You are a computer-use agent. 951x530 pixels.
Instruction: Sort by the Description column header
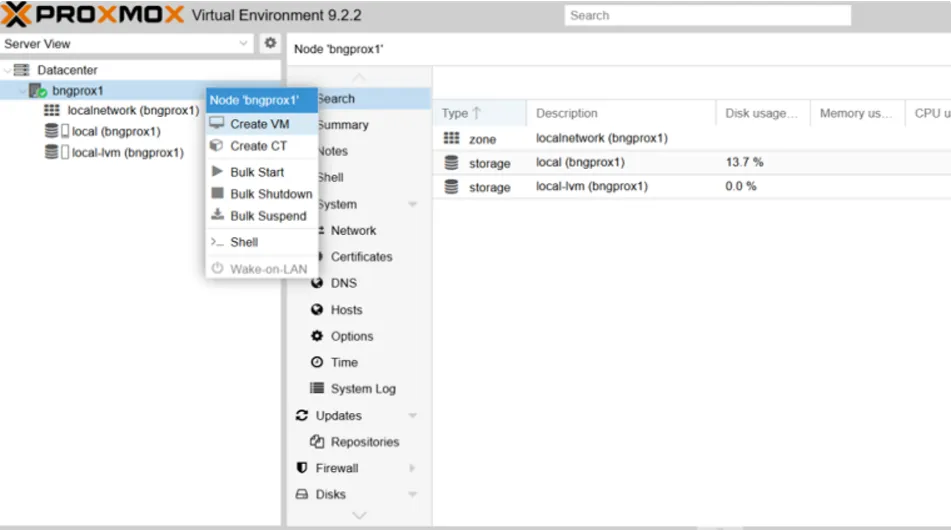[621, 113]
